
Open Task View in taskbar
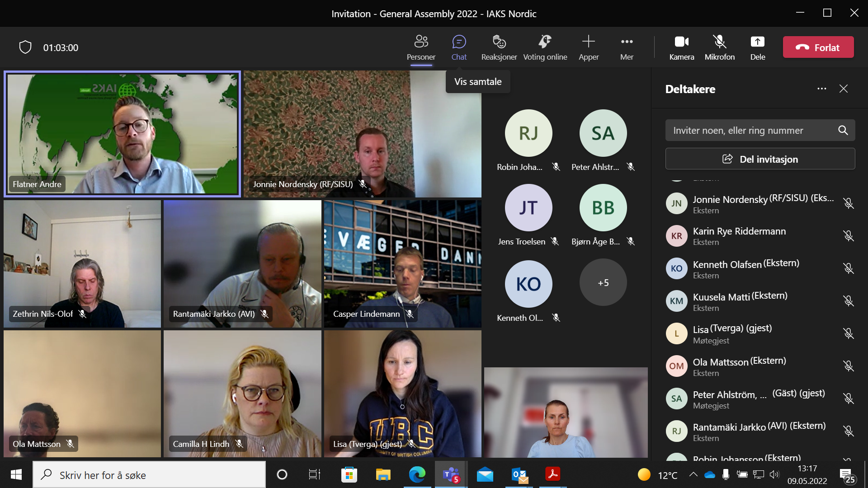click(x=314, y=474)
